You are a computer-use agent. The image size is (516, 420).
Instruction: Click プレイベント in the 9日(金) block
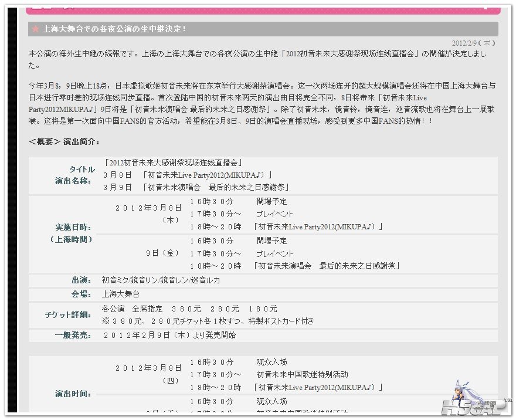(275, 254)
